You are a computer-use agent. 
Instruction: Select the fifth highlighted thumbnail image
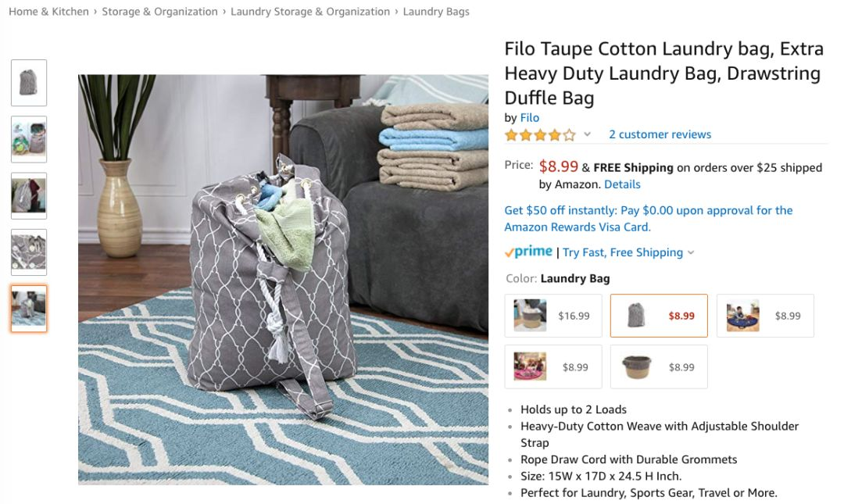pyautogui.click(x=29, y=309)
